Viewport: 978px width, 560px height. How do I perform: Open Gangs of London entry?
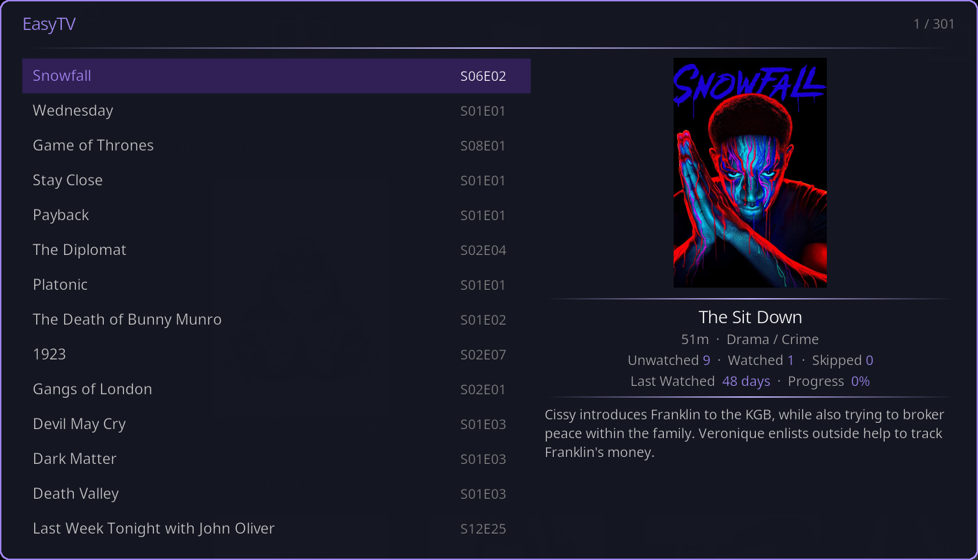click(x=277, y=389)
